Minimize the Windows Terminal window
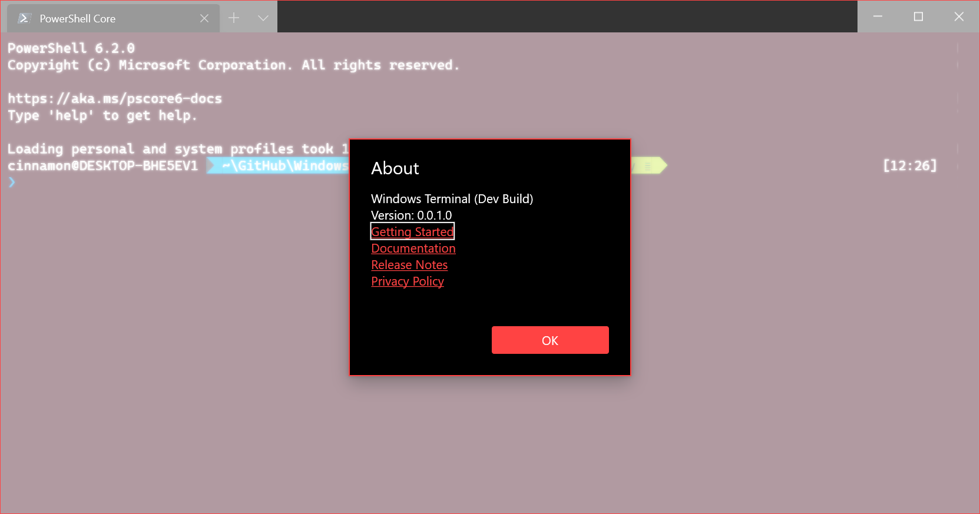The image size is (980, 514). [878, 16]
